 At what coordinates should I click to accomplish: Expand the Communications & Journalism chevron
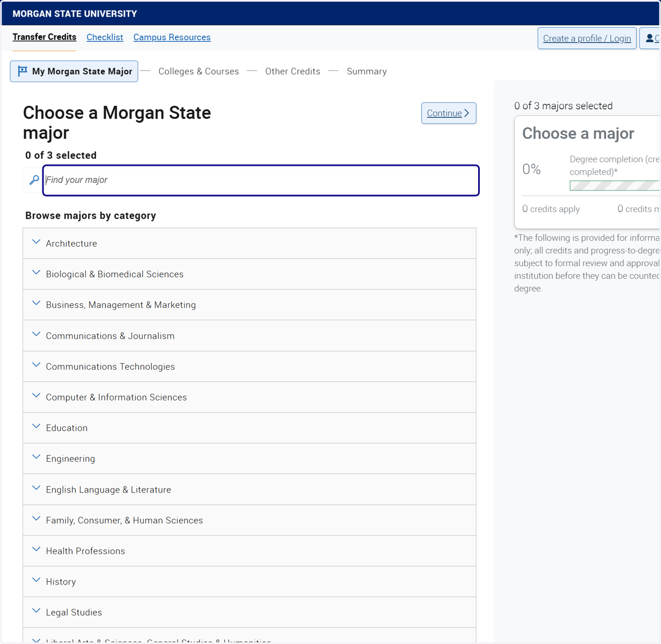tap(36, 335)
